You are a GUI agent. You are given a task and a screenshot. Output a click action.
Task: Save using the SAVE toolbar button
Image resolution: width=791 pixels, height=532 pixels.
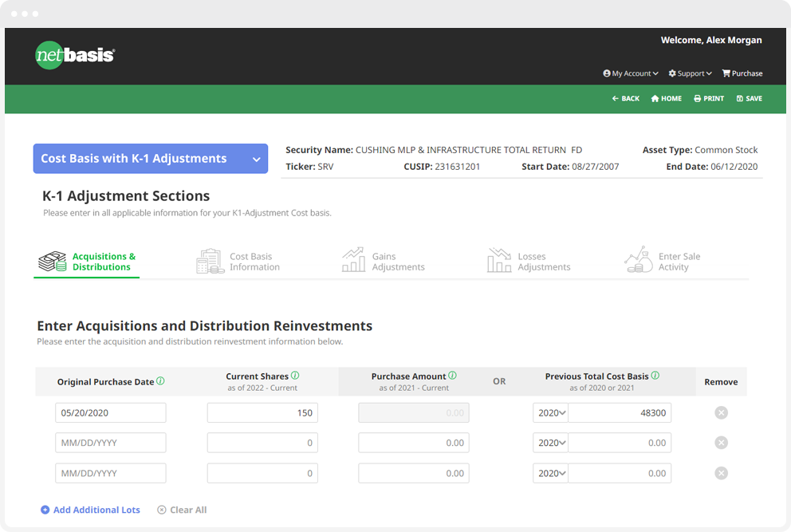tap(749, 98)
